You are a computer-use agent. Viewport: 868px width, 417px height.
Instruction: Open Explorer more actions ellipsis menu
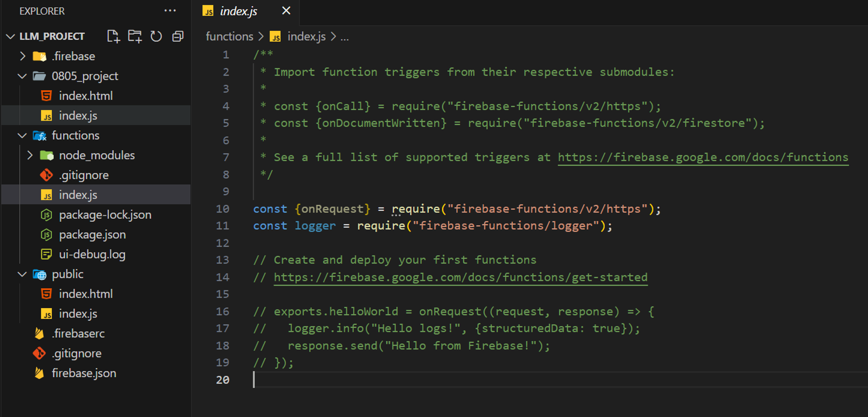coord(170,11)
